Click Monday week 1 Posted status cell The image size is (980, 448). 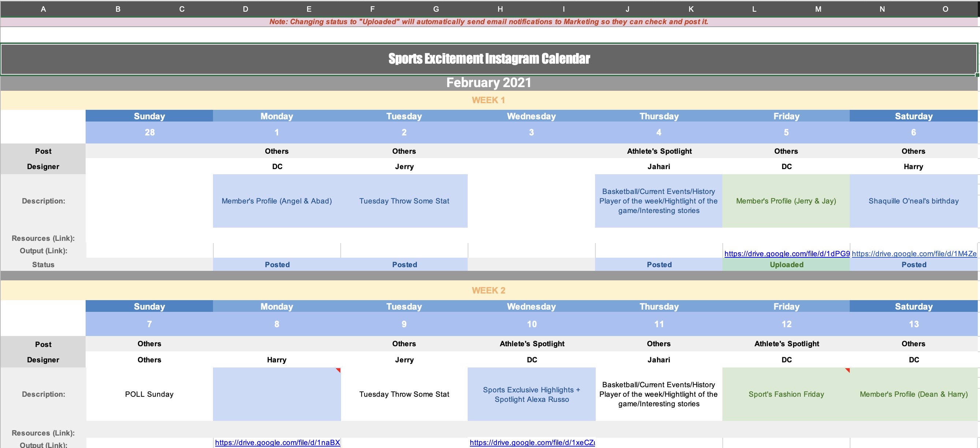277,265
